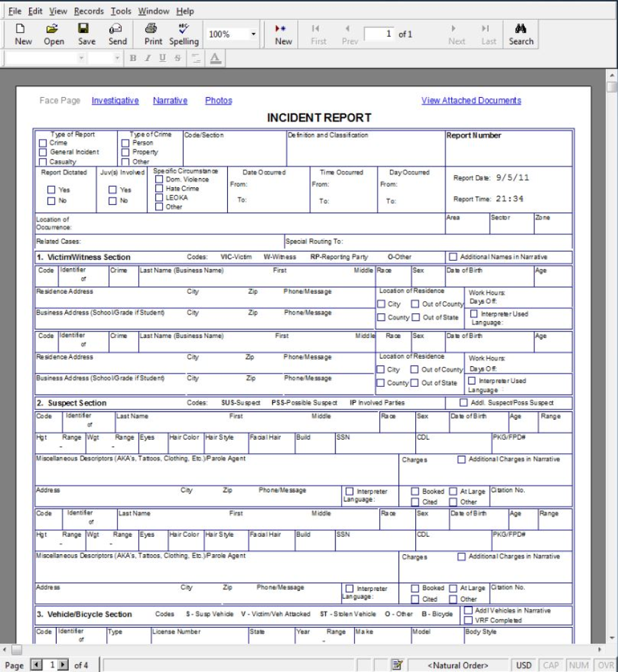Run the Spelling checker
The width and height of the screenshot is (618, 672).
pos(183,31)
